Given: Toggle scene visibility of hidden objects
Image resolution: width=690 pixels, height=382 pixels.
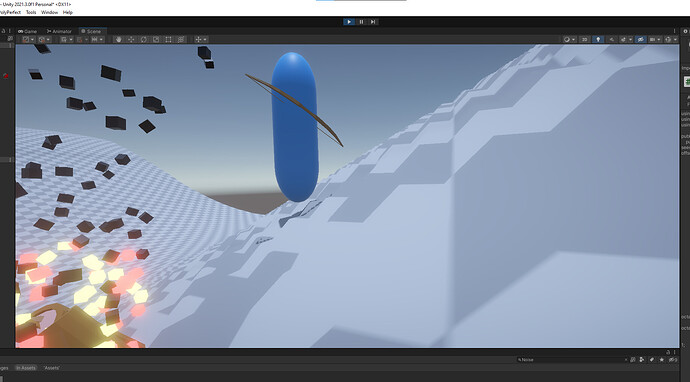Looking at the screenshot, I should tap(641, 39).
